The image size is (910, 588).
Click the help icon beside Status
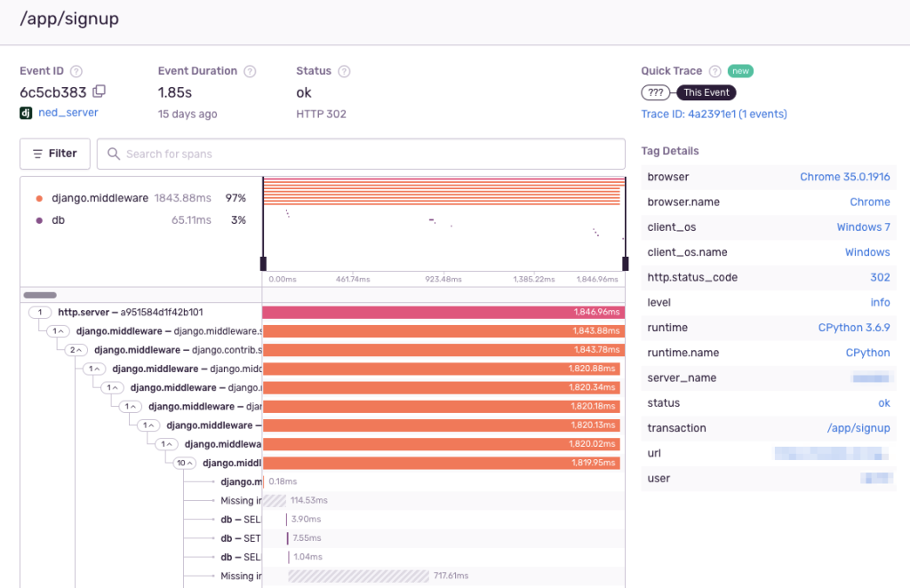344,71
